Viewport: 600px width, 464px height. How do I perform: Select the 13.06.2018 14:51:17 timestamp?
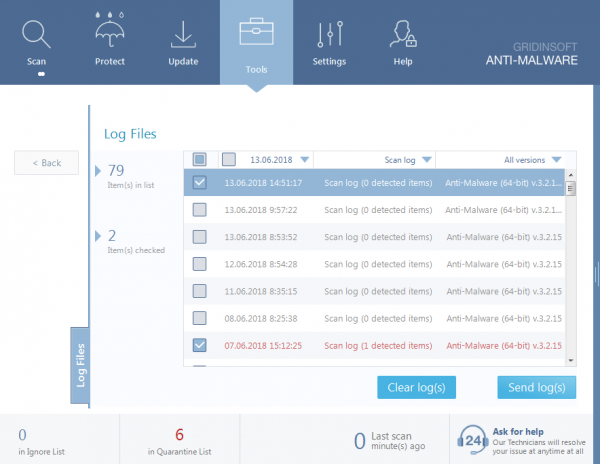pos(263,183)
